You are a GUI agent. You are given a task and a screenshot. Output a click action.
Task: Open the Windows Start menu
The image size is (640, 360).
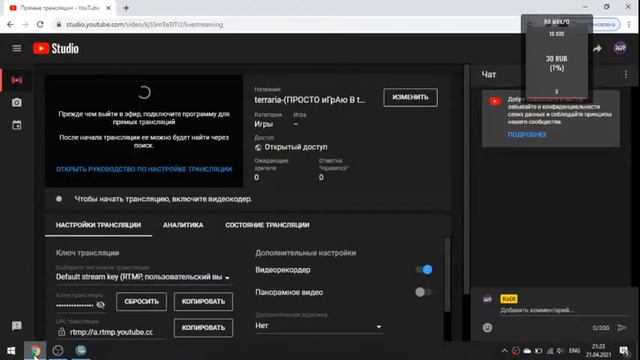coord(11,351)
